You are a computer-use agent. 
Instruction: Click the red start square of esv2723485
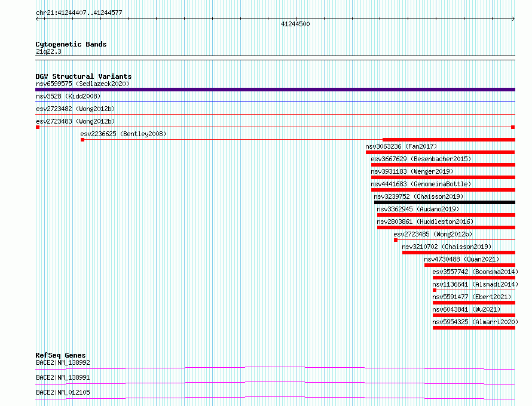[x=396, y=240]
